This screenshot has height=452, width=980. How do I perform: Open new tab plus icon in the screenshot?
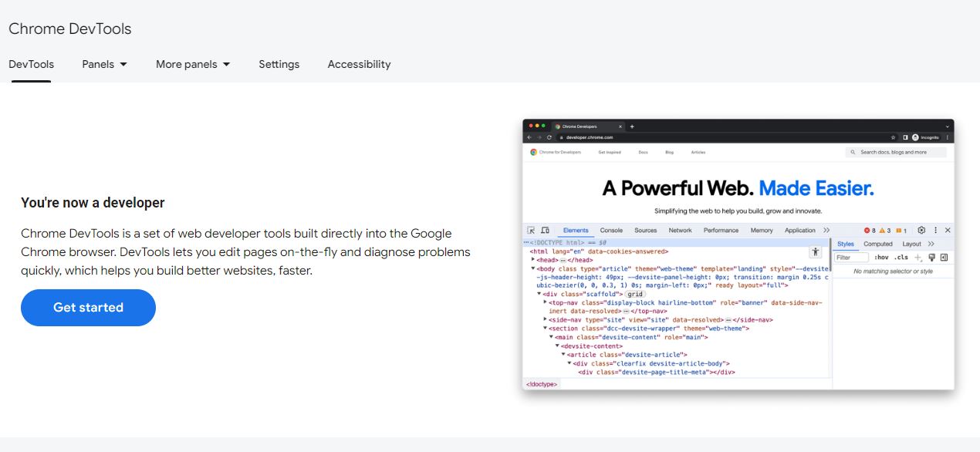[x=632, y=126]
